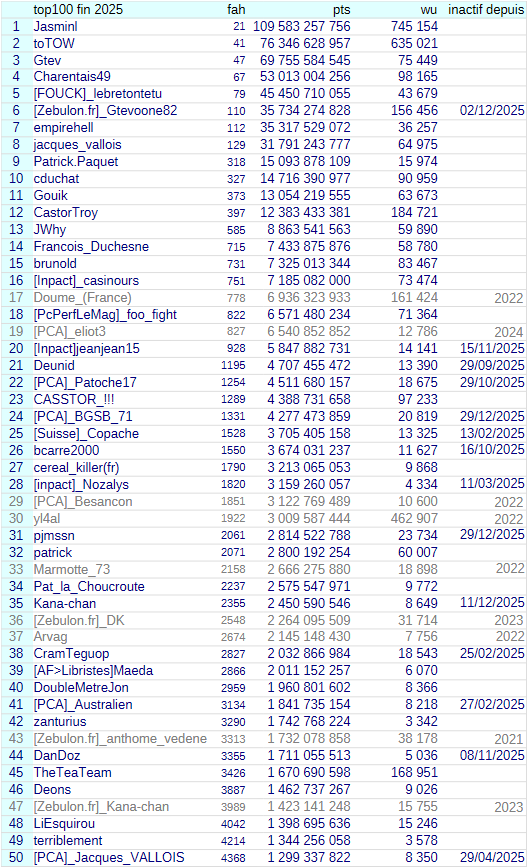Click the 'top100 fin 2025' header cell
This screenshot has height=868, width=528.
78,9
